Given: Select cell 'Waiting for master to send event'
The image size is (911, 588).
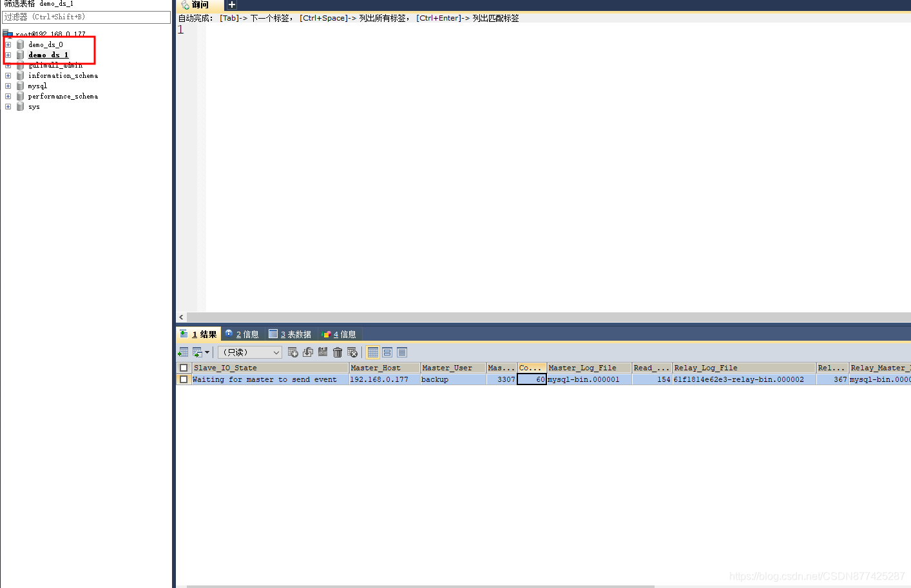Looking at the screenshot, I should [270, 379].
